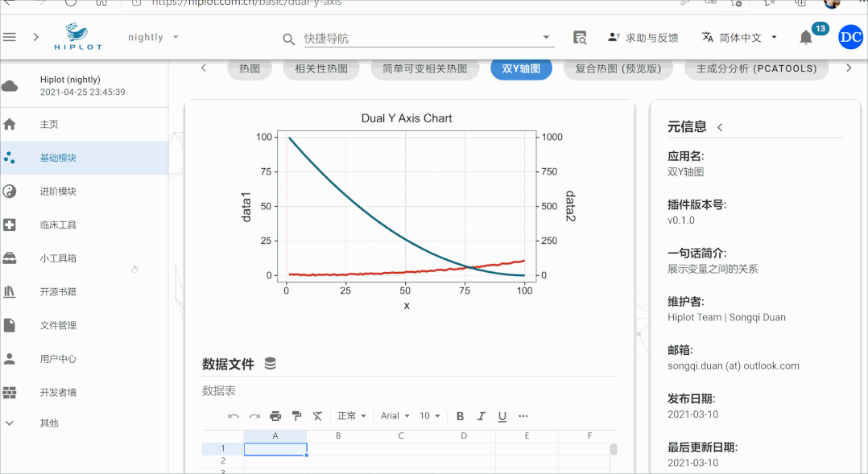868x474 pixels.
Task: Click the file icon beside 文件管理
Action: [x=10, y=325]
